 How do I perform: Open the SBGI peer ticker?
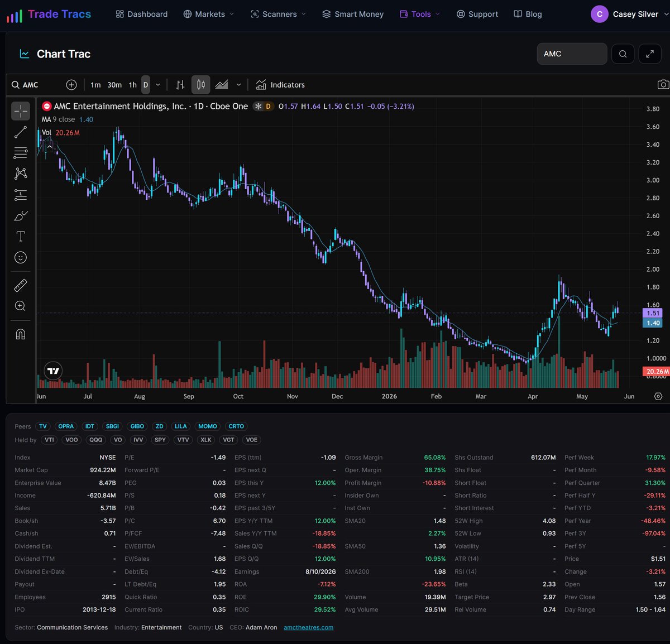[x=112, y=426]
